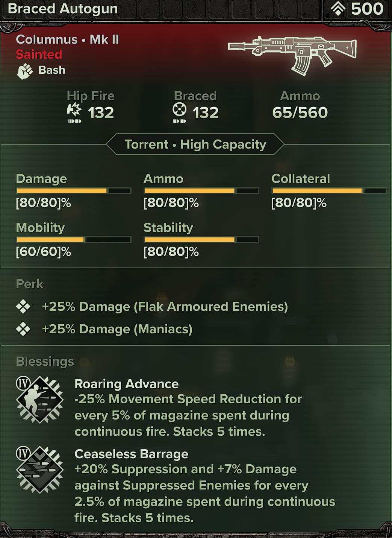
Task: Click the Ceaseless Barrage blessing title
Action: (x=131, y=454)
